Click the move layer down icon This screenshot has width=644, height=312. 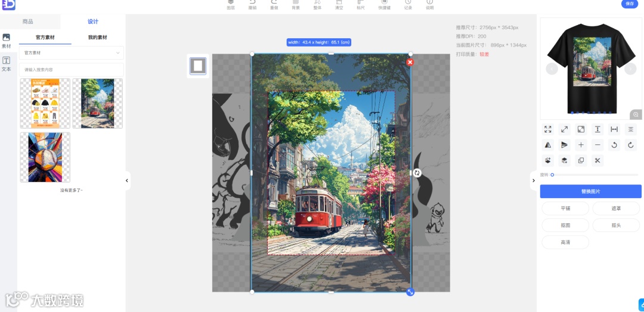[564, 160]
